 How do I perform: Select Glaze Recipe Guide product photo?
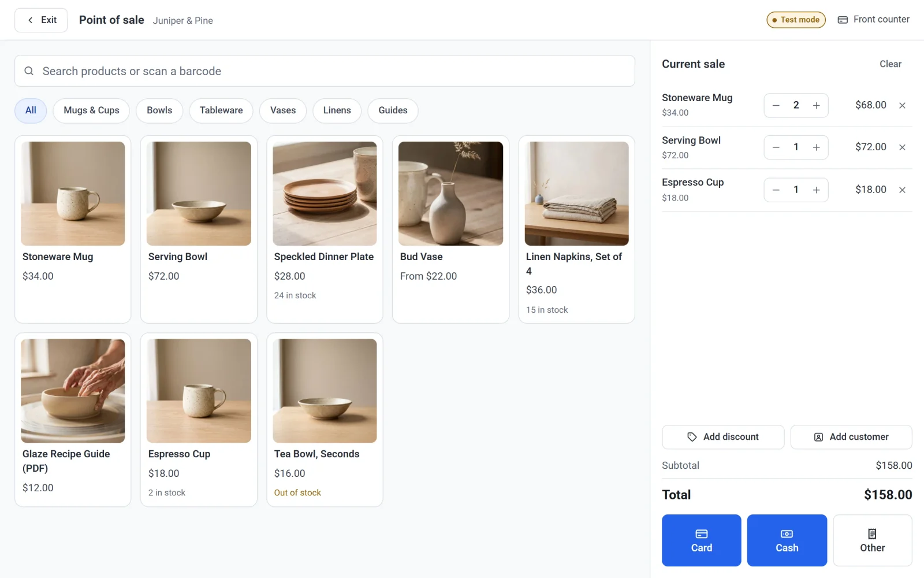pos(73,391)
